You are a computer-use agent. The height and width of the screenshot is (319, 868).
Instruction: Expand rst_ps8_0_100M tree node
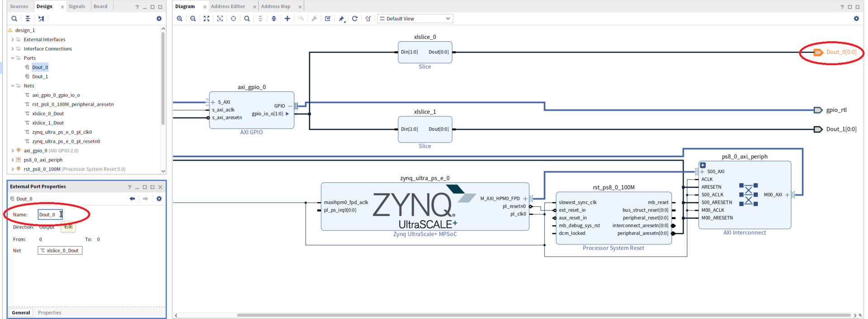(13, 169)
